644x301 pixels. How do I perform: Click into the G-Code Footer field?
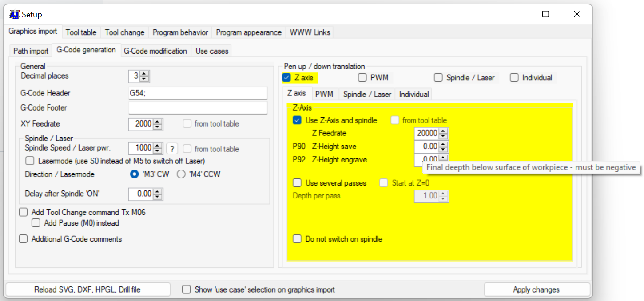tap(198, 108)
